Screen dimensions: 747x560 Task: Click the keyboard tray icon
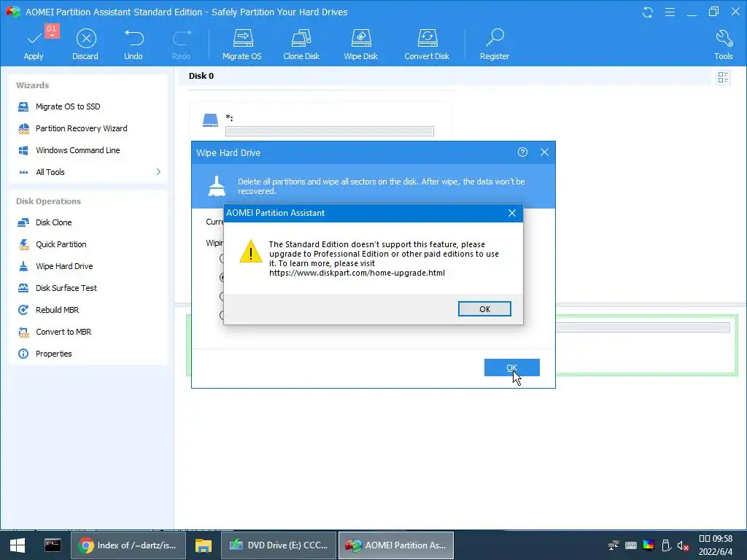[x=631, y=545]
